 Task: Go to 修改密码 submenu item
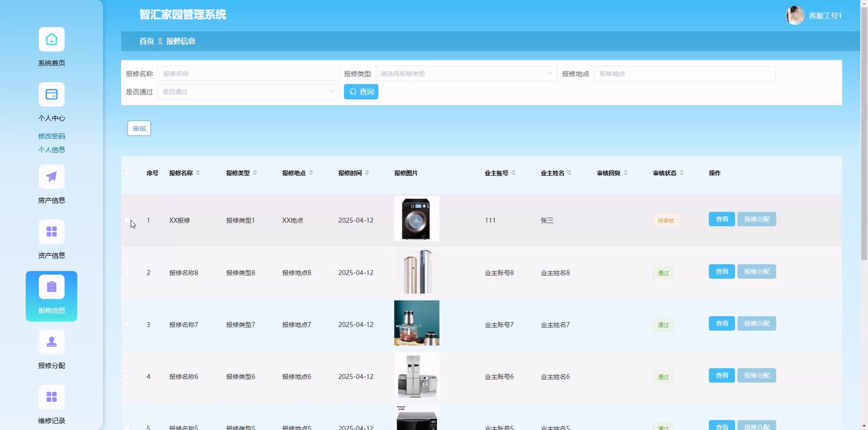coord(51,136)
